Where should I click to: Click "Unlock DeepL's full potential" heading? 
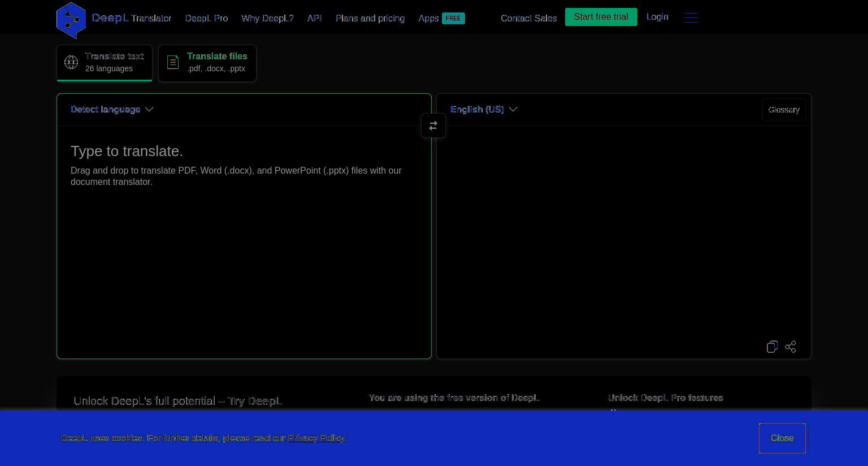[x=178, y=401]
